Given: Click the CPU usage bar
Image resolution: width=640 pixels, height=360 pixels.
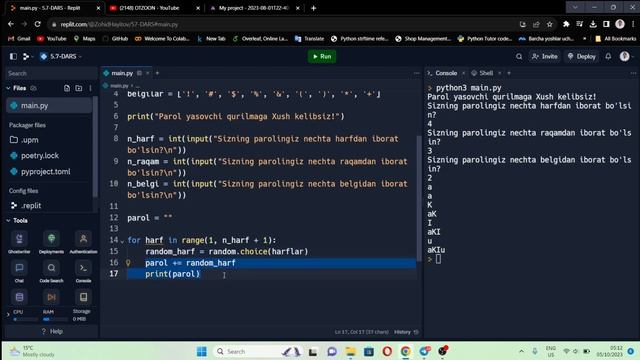Looking at the screenshot, I should (24, 319).
